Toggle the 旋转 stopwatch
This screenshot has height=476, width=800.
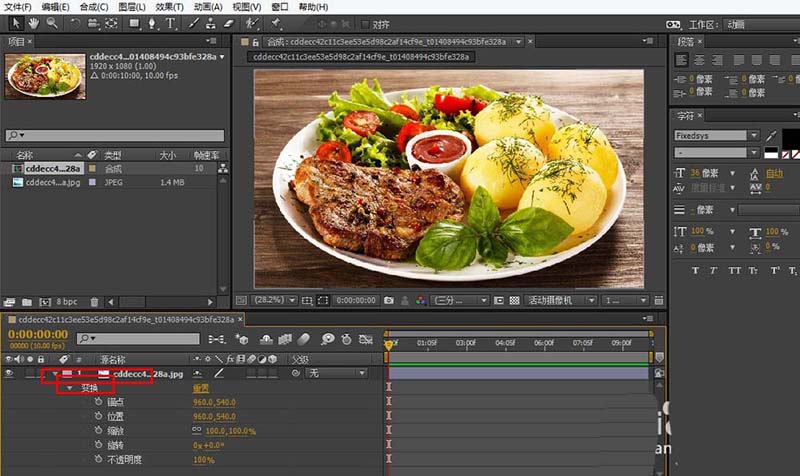click(98, 445)
